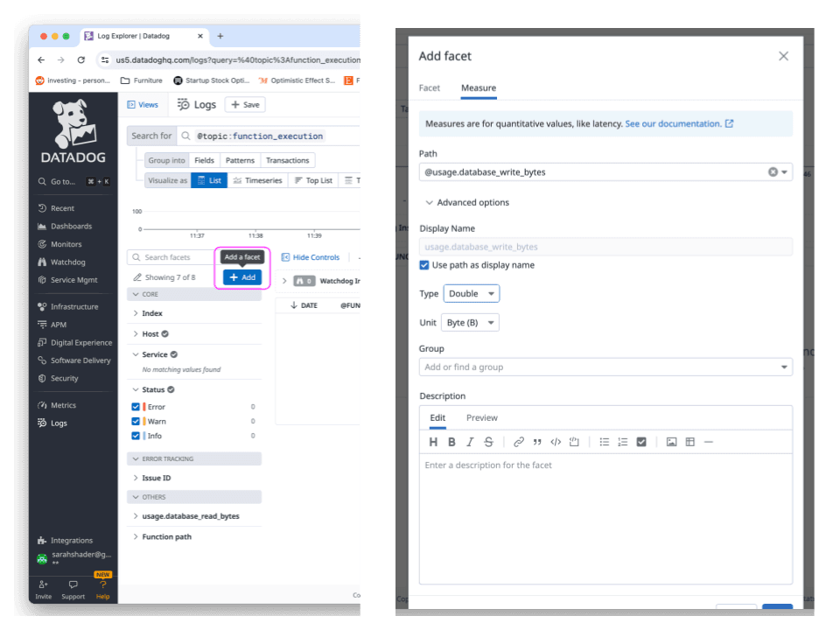Change the Unit dropdown from Byte (B)
The width and height of the screenshot is (840, 630).
[470, 322]
